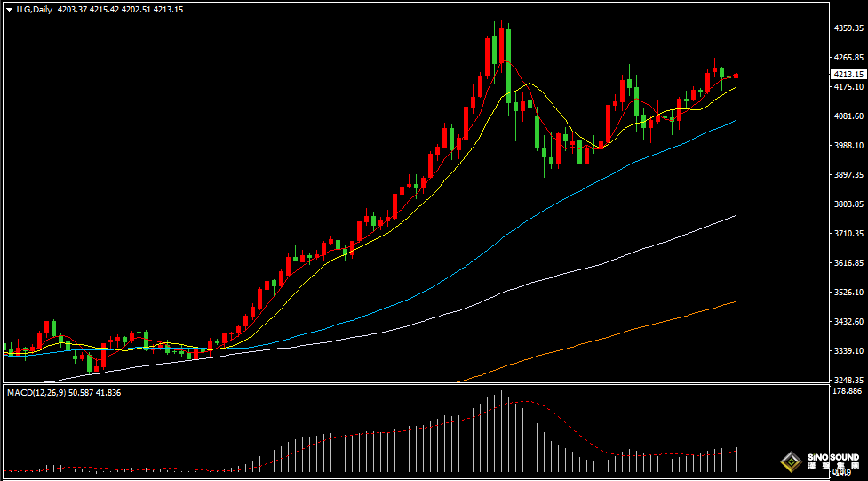Select the 178.886 MACD scale value
Screen dimensions: 868x481
pyautogui.click(x=848, y=391)
